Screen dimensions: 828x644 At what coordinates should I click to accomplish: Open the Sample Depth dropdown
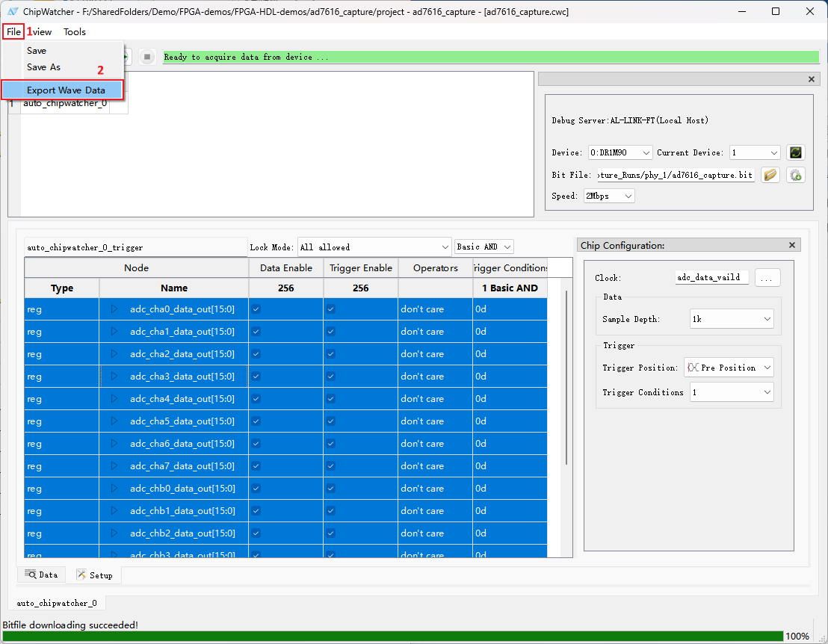point(732,319)
